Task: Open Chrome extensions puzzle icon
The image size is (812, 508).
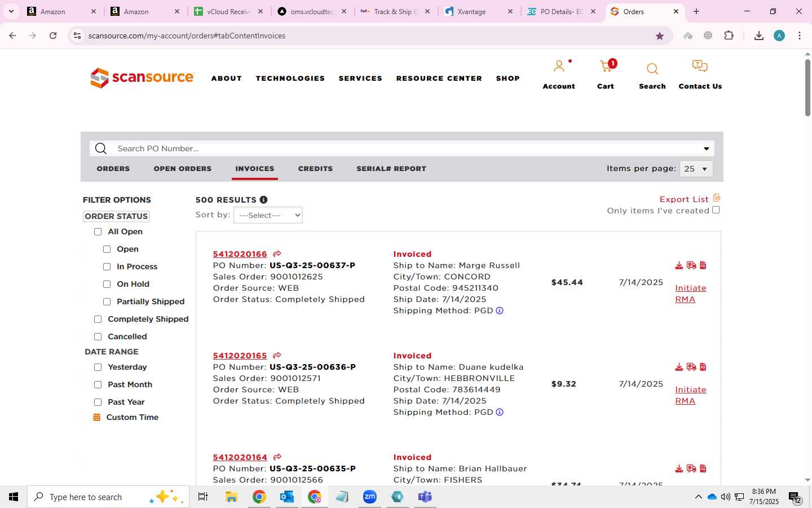Action: (729, 36)
